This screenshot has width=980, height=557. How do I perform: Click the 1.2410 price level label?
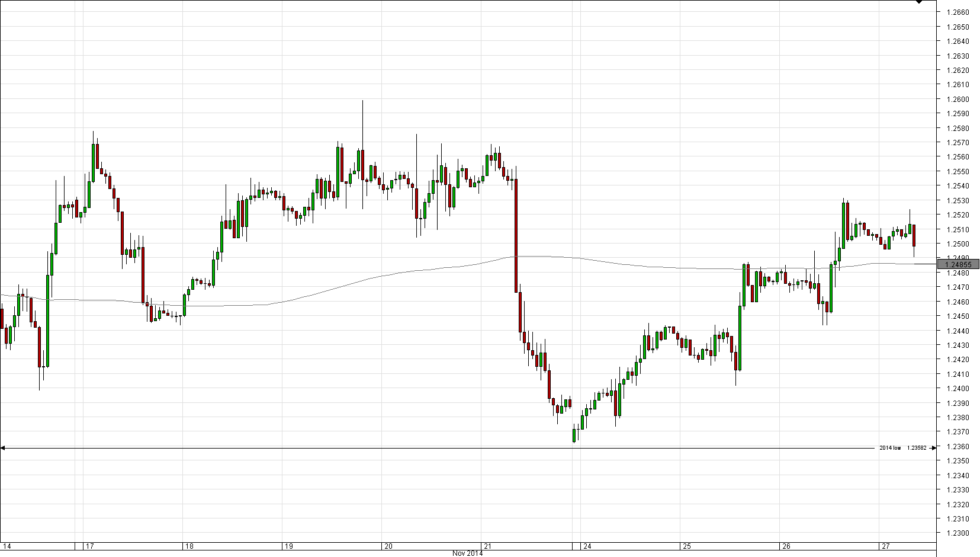tap(958, 374)
